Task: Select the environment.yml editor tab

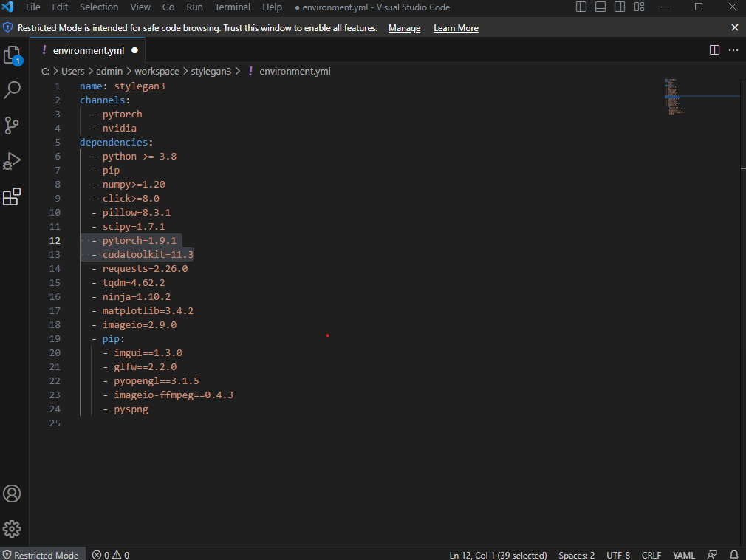Action: [x=88, y=50]
